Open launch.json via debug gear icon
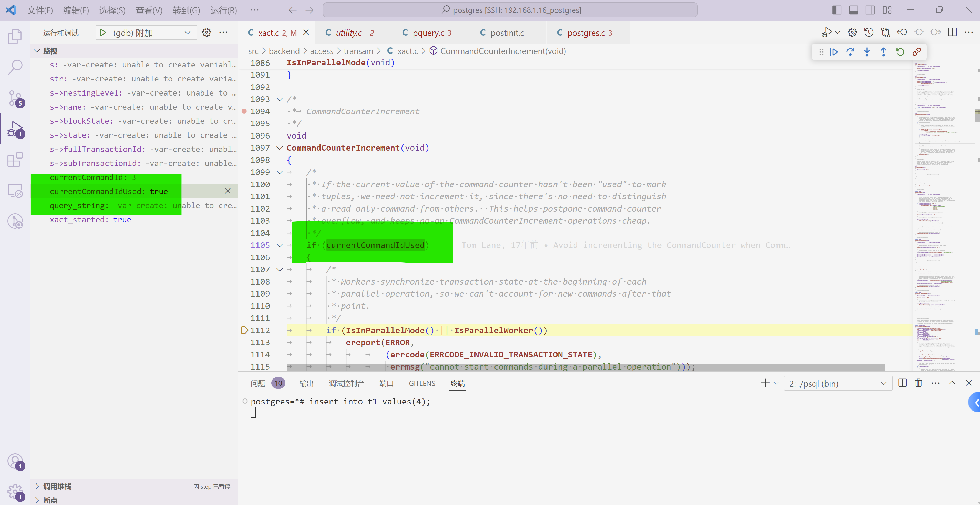980x505 pixels. coord(207,33)
